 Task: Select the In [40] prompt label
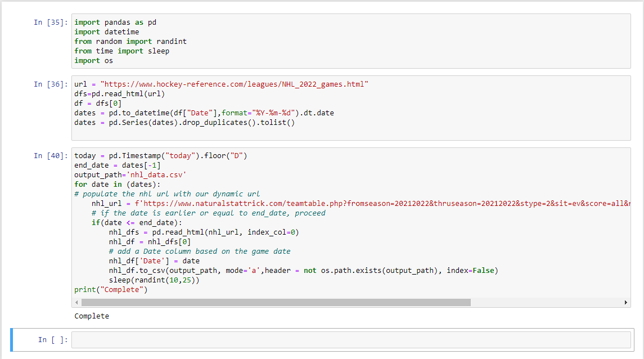(x=51, y=156)
